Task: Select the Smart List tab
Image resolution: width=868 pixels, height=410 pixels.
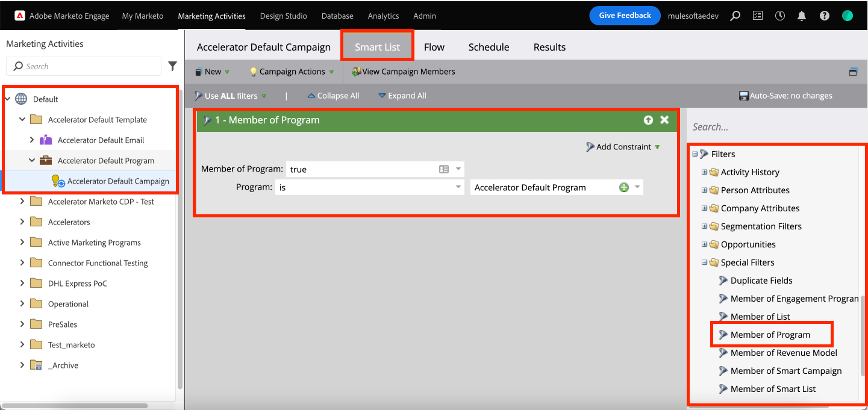Action: pos(378,46)
